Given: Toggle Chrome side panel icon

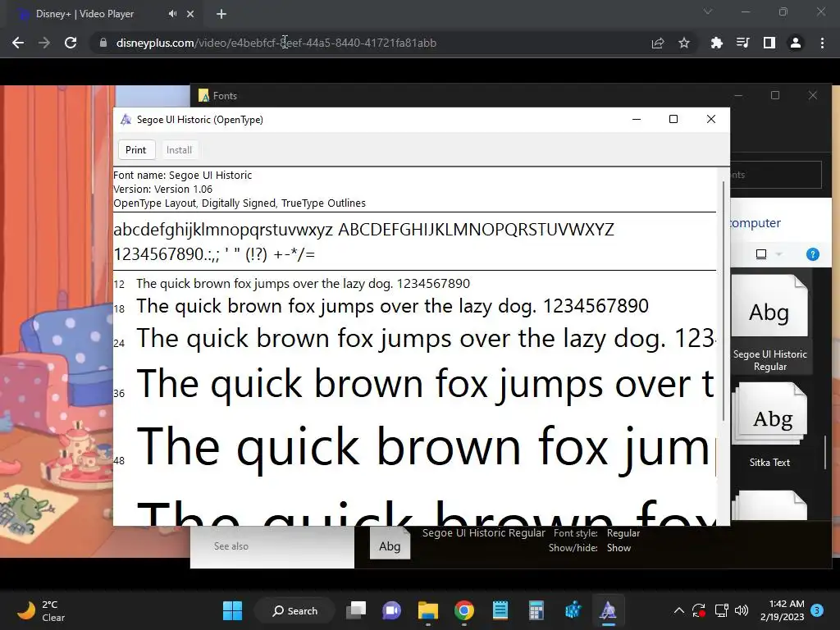Looking at the screenshot, I should [769, 43].
